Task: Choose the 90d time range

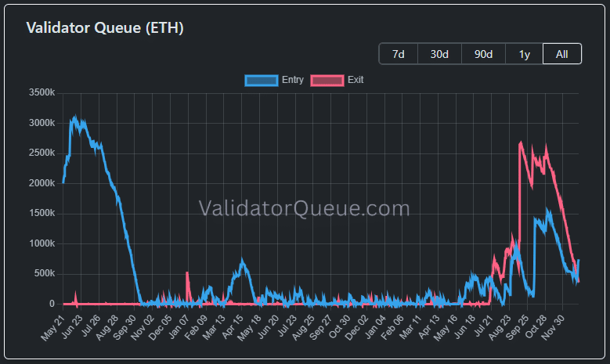Action: (x=484, y=54)
